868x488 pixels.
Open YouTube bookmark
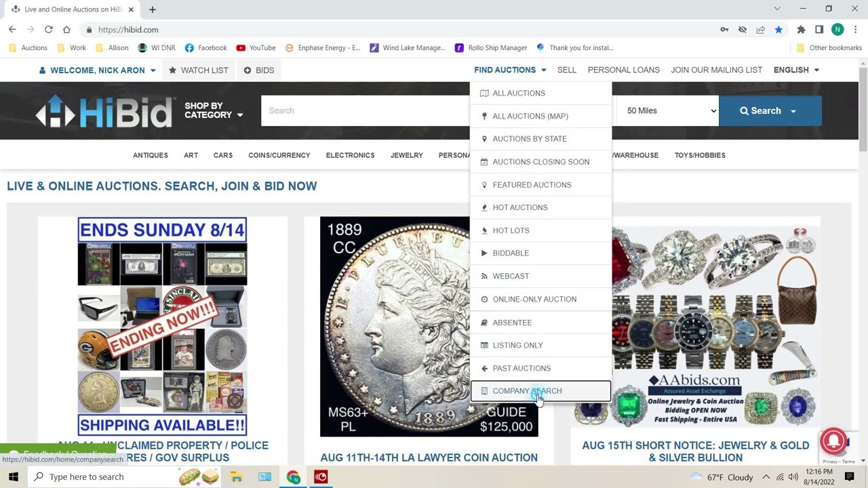pos(256,48)
